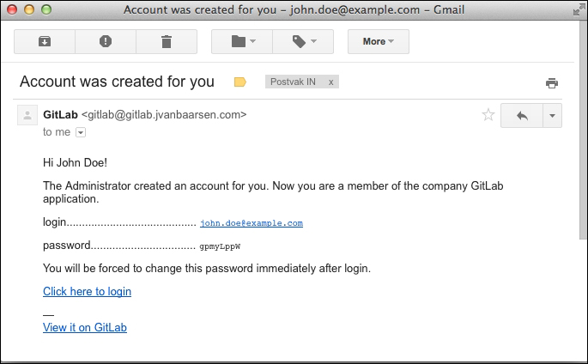588x364 pixels.
Task: Remove the Postvak IN label
Action: 332,82
